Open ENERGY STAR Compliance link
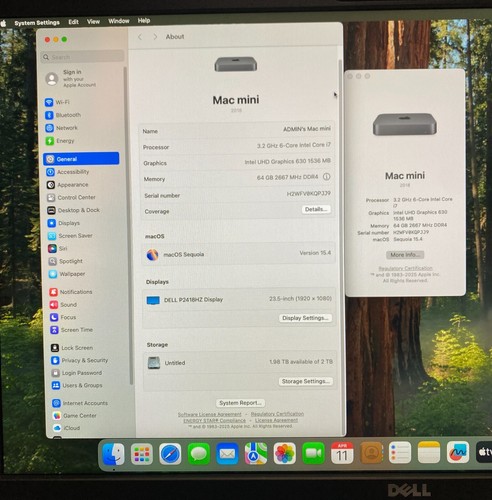Screen dimensions: 492x500 (214, 421)
